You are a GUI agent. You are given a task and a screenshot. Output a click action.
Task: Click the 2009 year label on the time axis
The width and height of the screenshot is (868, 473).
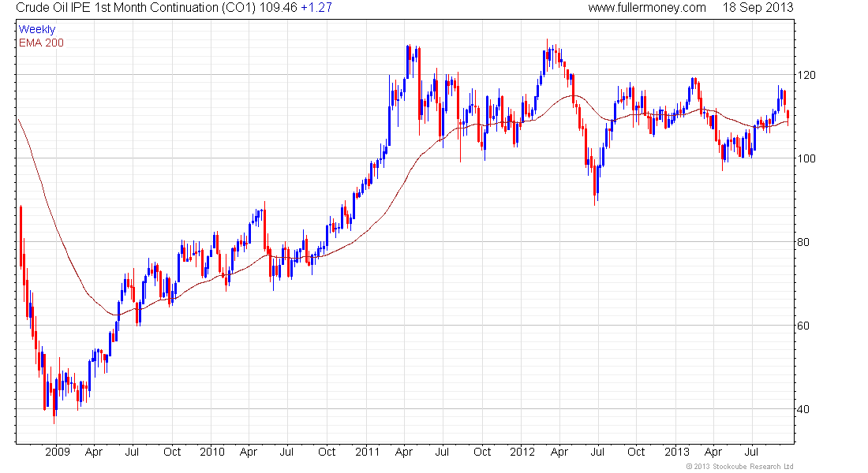coord(58,452)
